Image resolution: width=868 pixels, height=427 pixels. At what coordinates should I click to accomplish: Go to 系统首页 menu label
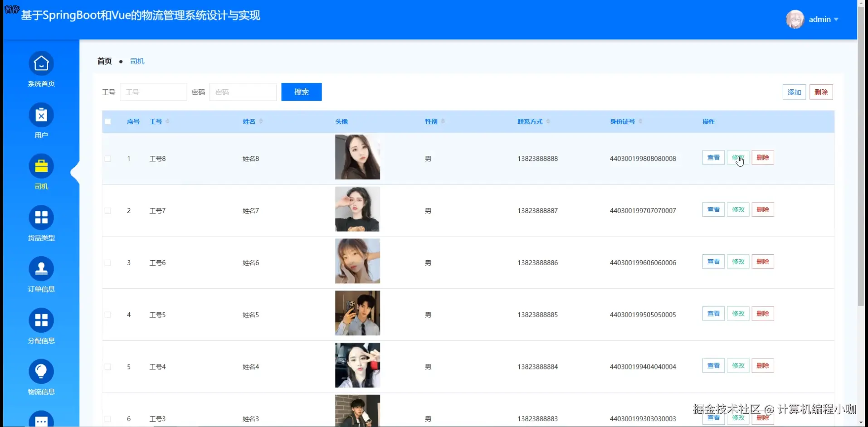[41, 84]
